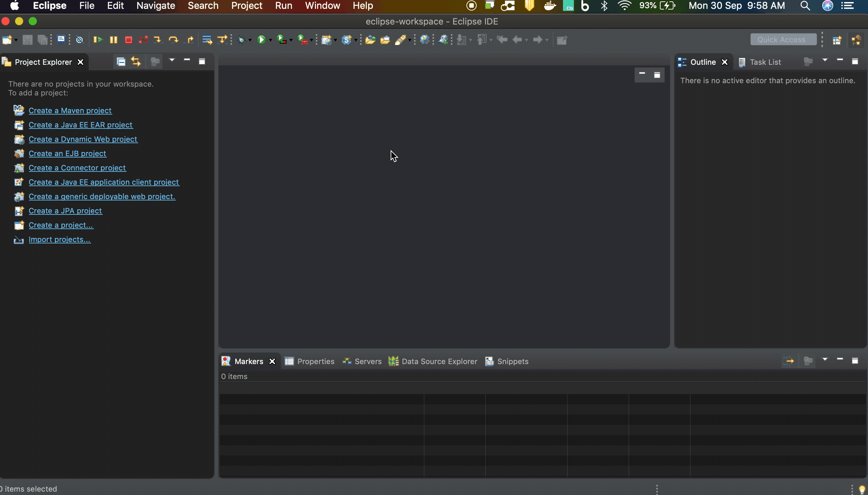
Task: Click the Create a Maven project link
Action: pos(70,110)
